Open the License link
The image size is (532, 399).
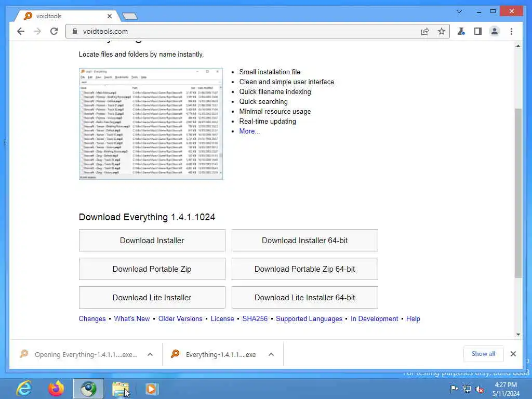click(222, 318)
